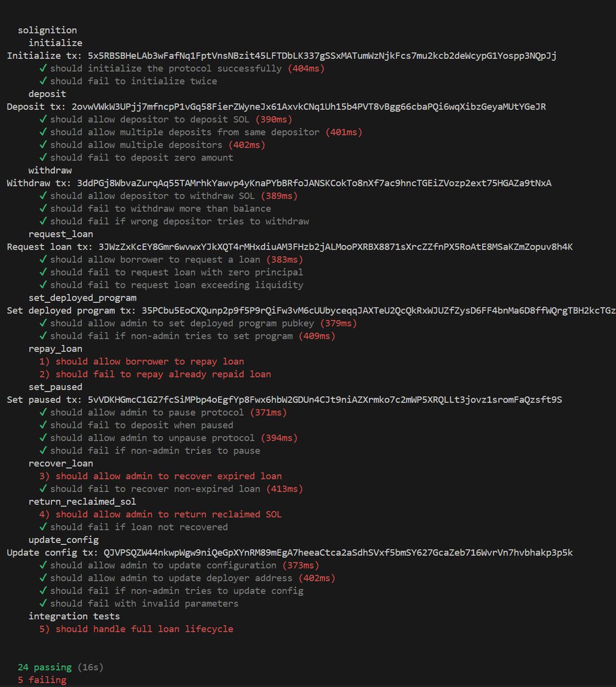This screenshot has height=687, width=616.
Task: Click "should allow multiple deposits from same depositor"
Action: pyautogui.click(x=201, y=132)
